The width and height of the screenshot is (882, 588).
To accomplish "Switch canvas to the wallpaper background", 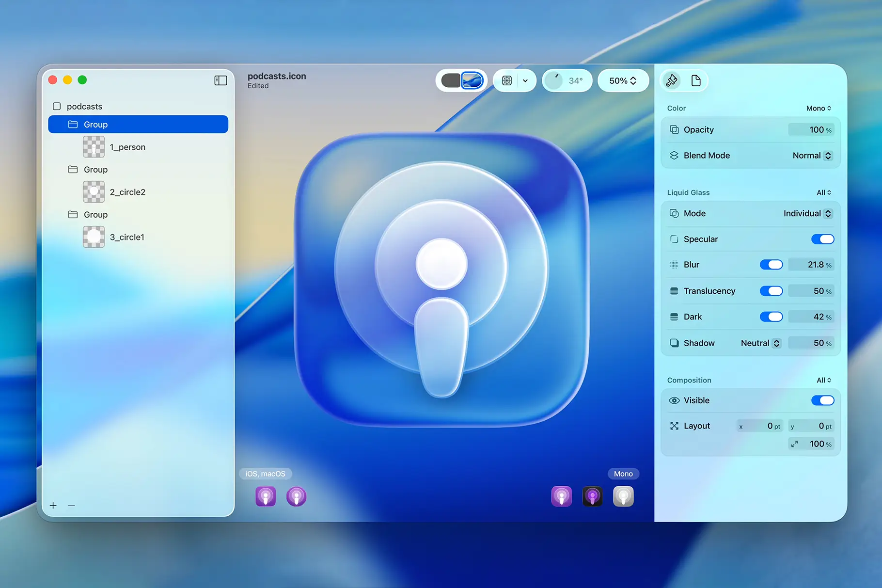I will (472, 80).
